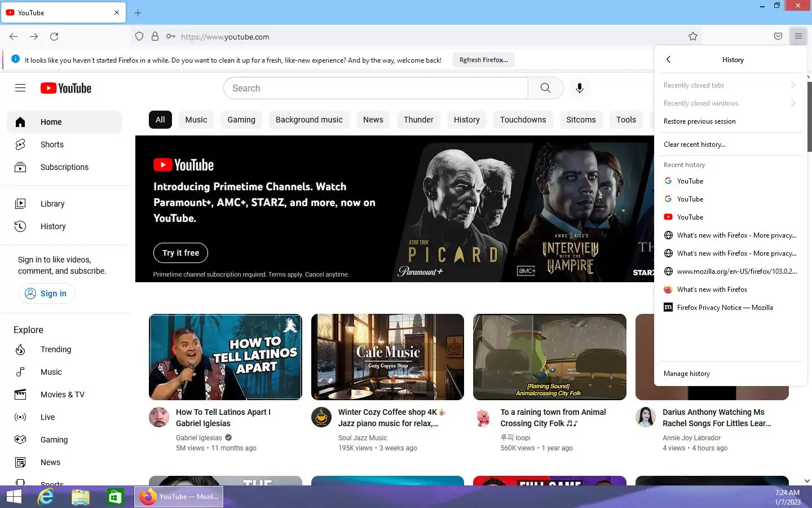812x508 pixels.
Task: Open Trending in Explore section
Action: coord(64,349)
